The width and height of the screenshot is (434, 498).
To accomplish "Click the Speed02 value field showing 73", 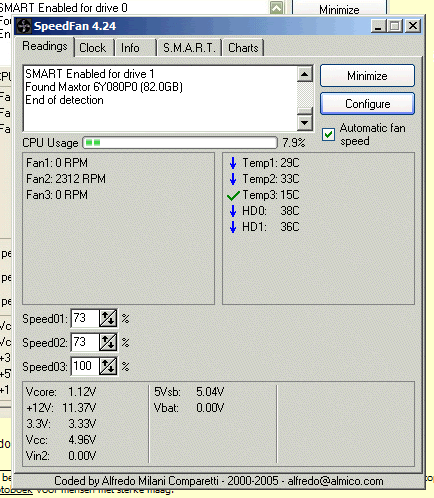I will [85, 342].
